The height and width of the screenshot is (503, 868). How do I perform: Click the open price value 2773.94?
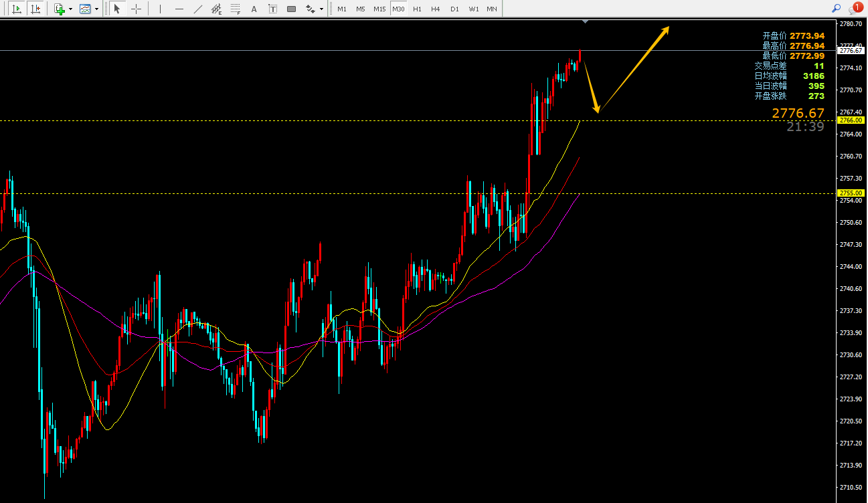coord(807,35)
